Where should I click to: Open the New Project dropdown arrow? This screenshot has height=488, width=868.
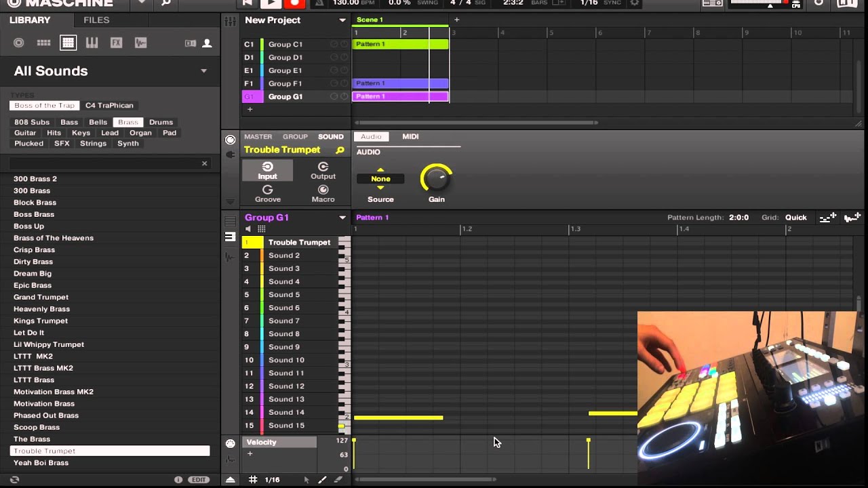(x=342, y=20)
